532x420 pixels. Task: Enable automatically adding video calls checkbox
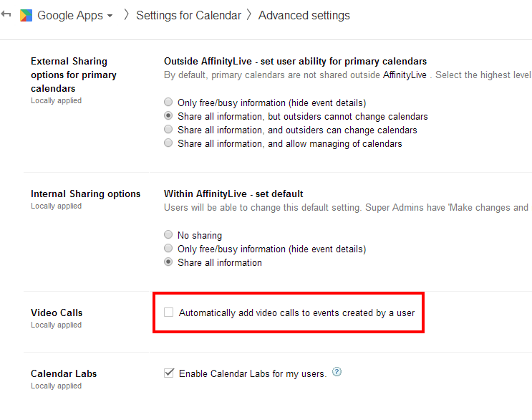click(169, 312)
